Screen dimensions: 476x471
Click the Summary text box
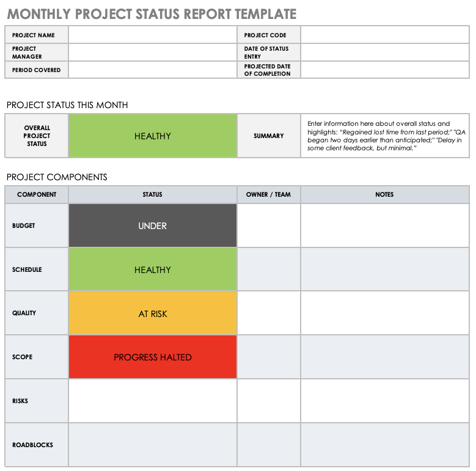pos(385,136)
